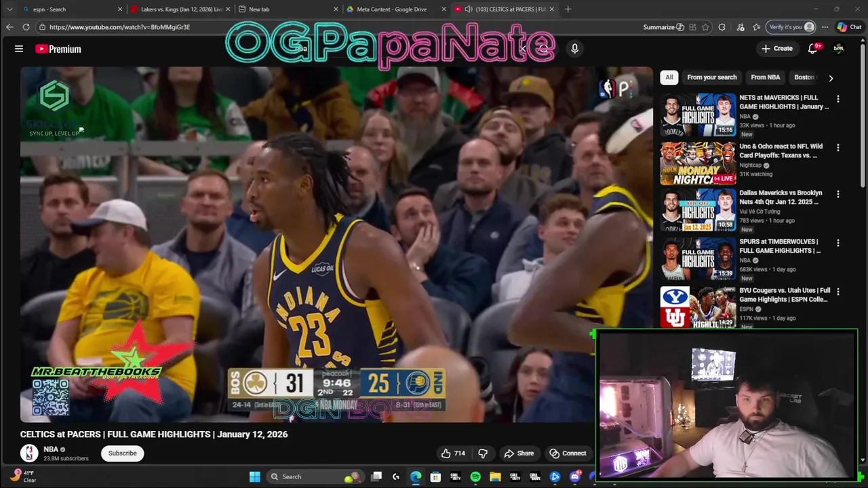Open options for BYU Cougars vs. Utah video
The image size is (868, 488).
coord(838,292)
